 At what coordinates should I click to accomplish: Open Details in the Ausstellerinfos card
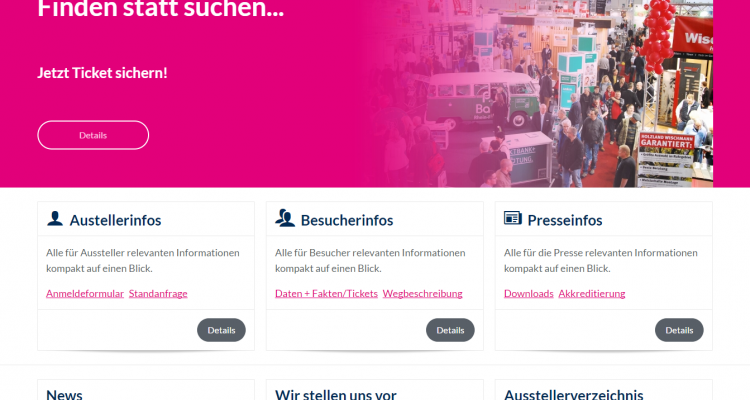click(221, 330)
